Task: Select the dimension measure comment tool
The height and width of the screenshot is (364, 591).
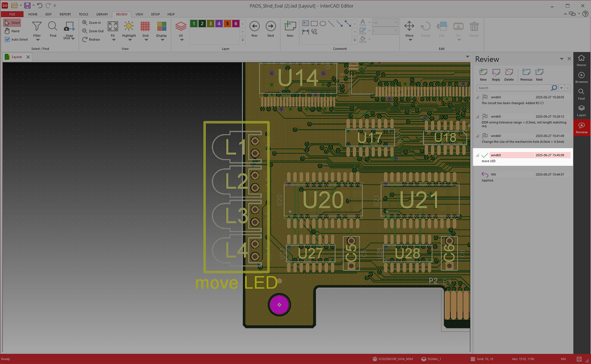Action: pos(306,32)
